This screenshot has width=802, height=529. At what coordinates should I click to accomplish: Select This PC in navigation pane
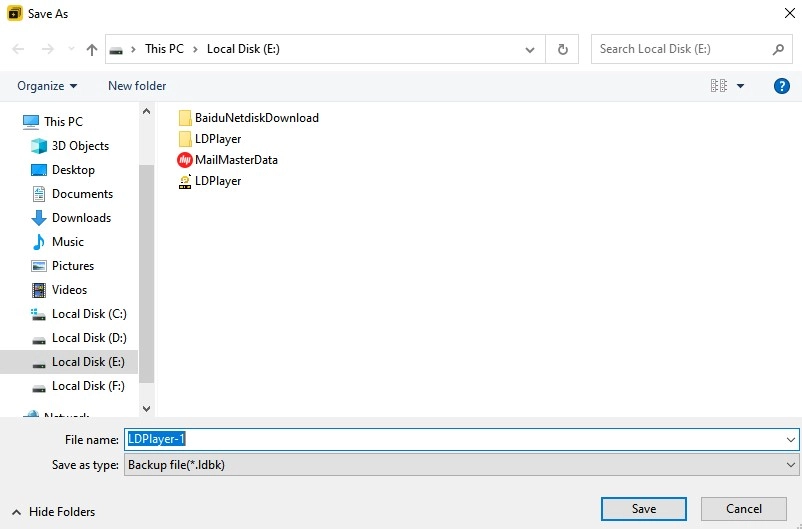pos(63,122)
